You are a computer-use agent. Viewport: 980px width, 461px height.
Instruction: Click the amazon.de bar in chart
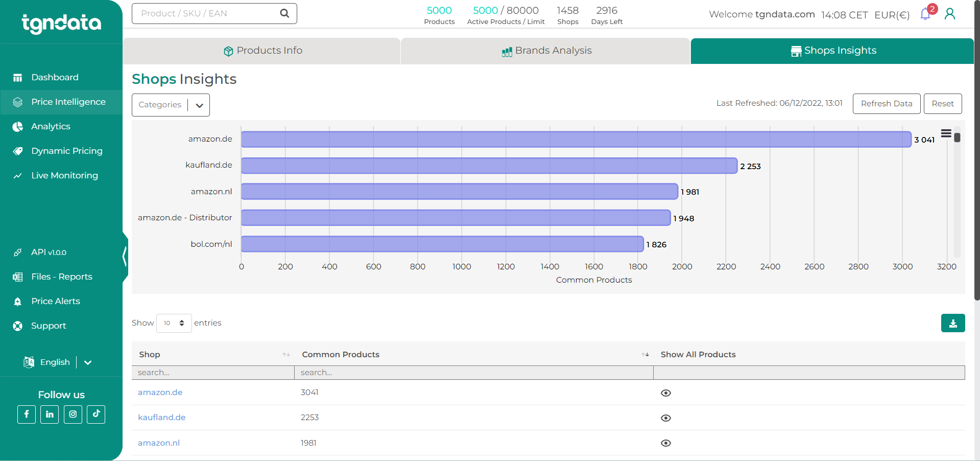coord(576,140)
